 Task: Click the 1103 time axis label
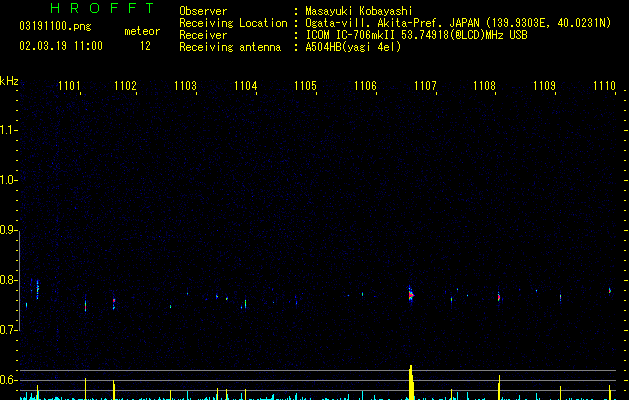[185, 85]
